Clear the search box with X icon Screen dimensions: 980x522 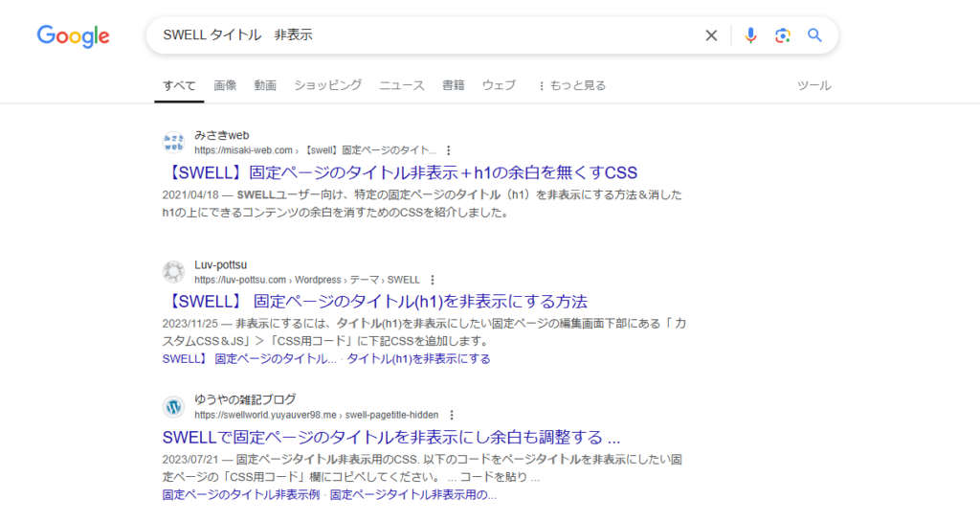(x=711, y=35)
